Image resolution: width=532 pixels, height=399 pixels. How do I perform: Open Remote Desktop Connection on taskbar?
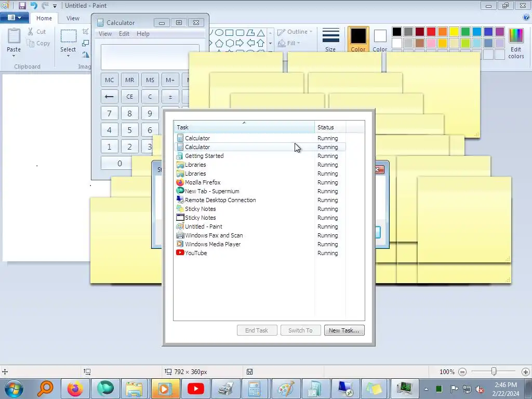tap(345, 389)
